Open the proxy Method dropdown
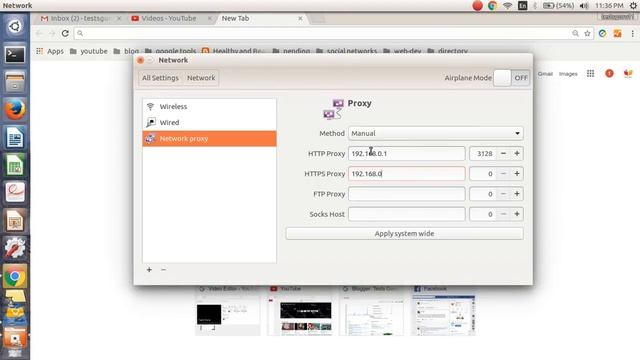This screenshot has width=640, height=360. [x=436, y=133]
